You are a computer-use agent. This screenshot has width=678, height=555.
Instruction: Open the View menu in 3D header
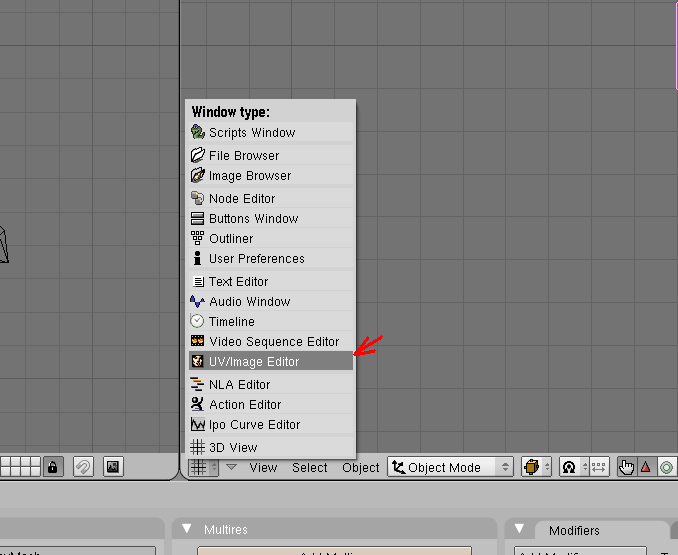(263, 468)
